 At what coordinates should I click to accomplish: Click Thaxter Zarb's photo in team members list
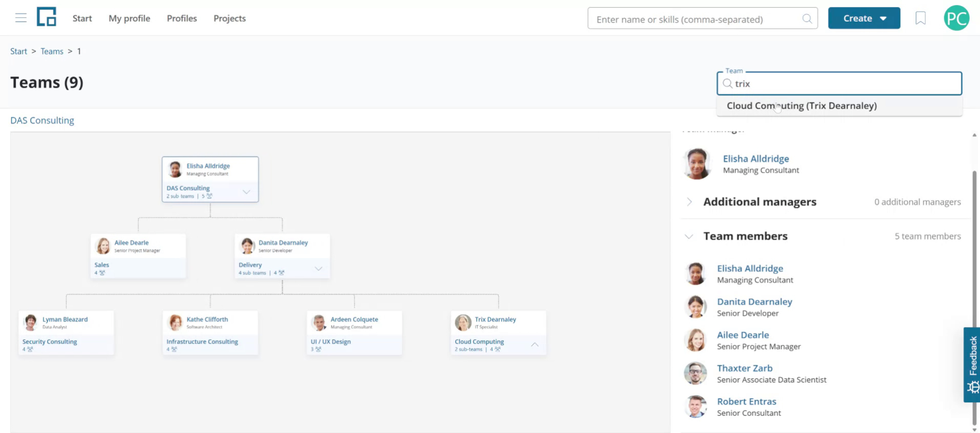coord(695,373)
